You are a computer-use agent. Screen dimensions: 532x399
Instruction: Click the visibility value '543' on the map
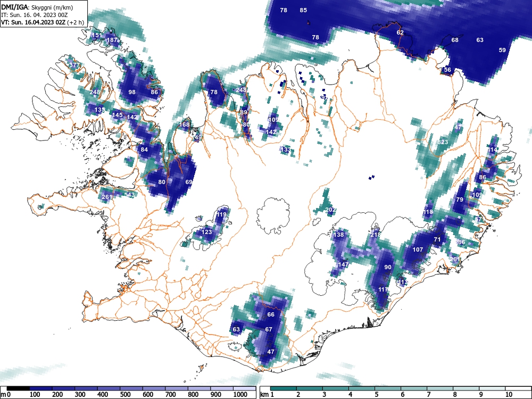[x=129, y=194]
